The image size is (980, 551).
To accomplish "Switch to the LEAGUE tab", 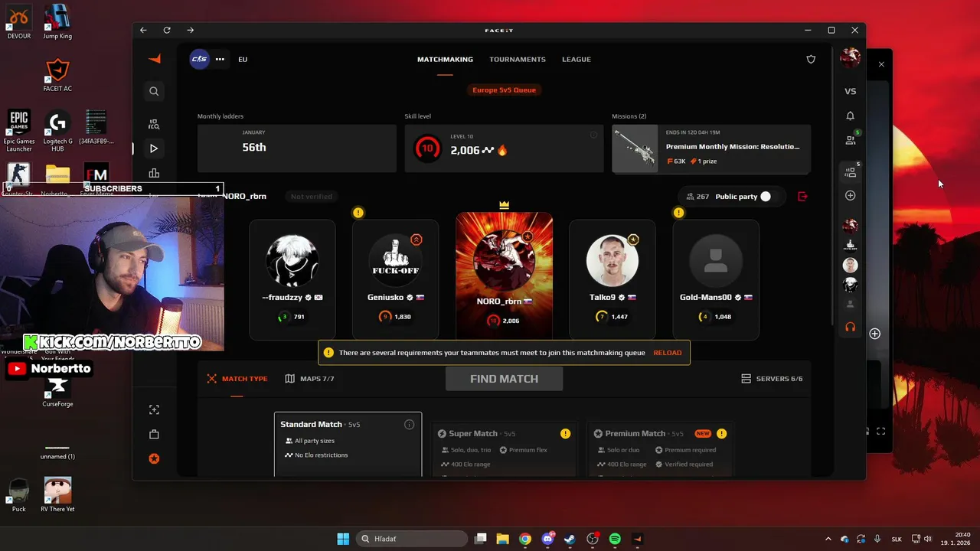I will [577, 59].
